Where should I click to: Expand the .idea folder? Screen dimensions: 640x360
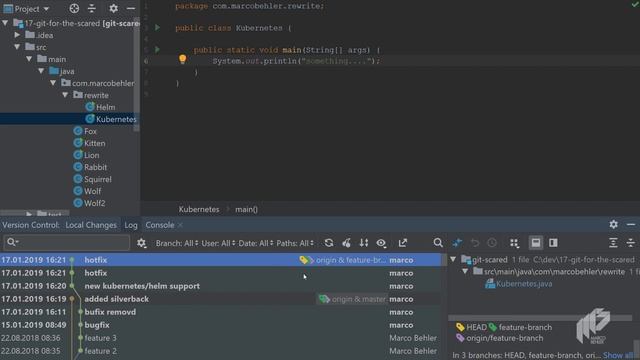[17, 35]
